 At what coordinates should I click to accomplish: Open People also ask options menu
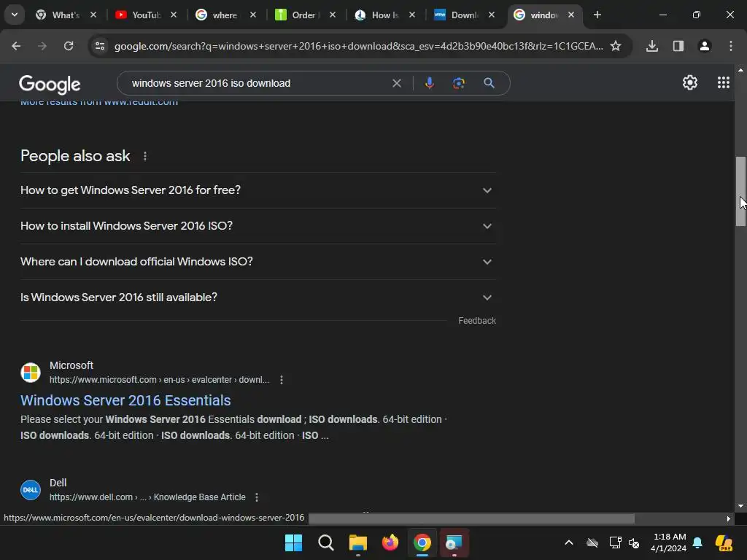[145, 156]
